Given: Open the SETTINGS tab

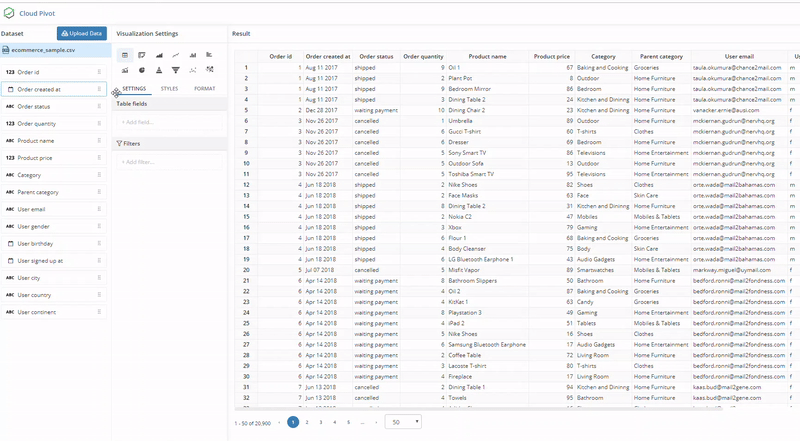Looking at the screenshot, I should (134, 89).
